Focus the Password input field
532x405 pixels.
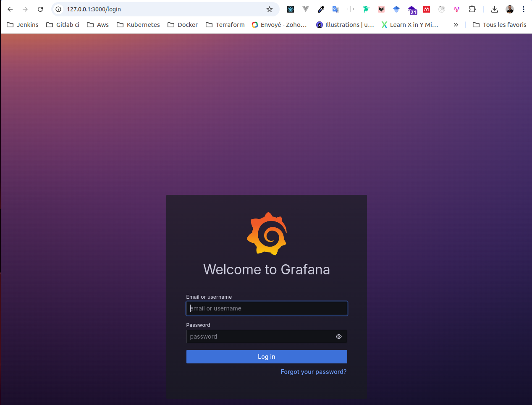click(x=259, y=337)
